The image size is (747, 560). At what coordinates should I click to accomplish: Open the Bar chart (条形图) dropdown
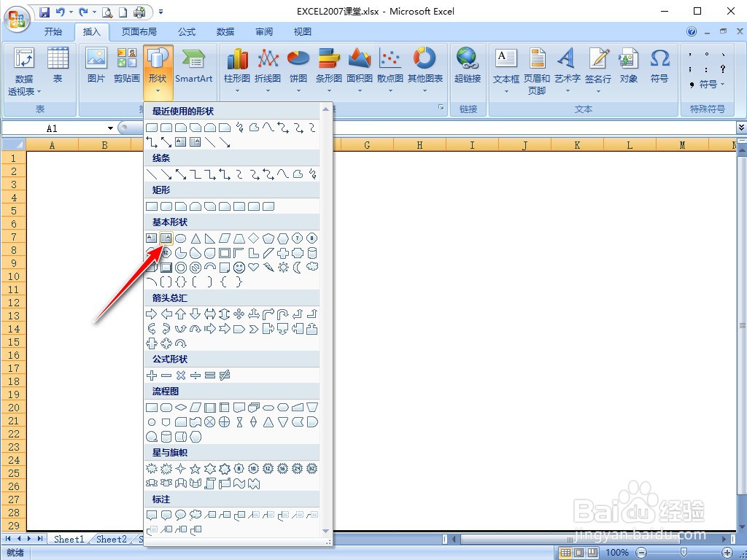pyautogui.click(x=329, y=71)
